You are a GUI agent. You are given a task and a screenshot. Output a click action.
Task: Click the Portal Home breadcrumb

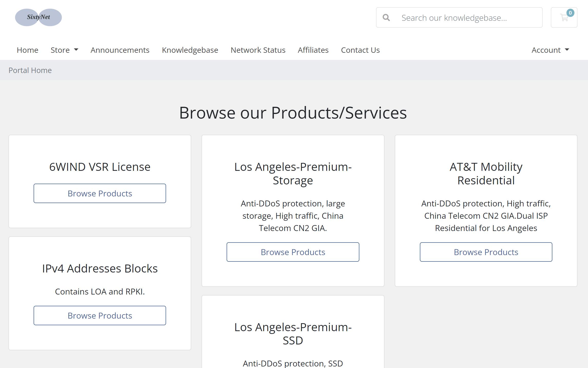tap(30, 70)
